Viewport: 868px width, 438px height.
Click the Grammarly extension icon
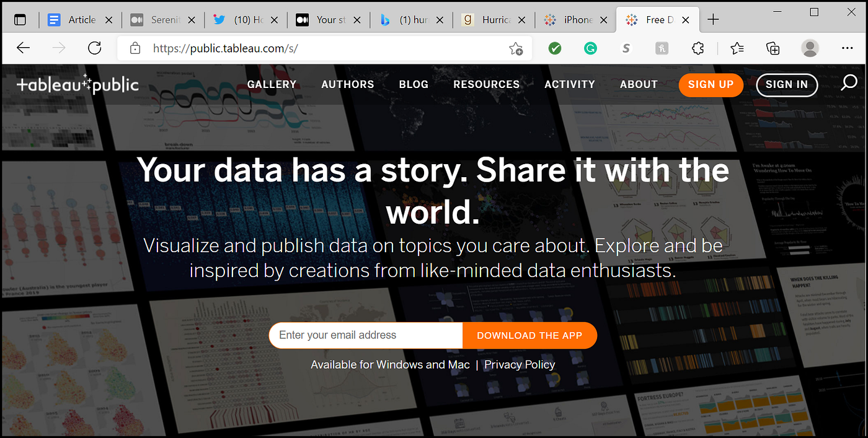[590, 48]
